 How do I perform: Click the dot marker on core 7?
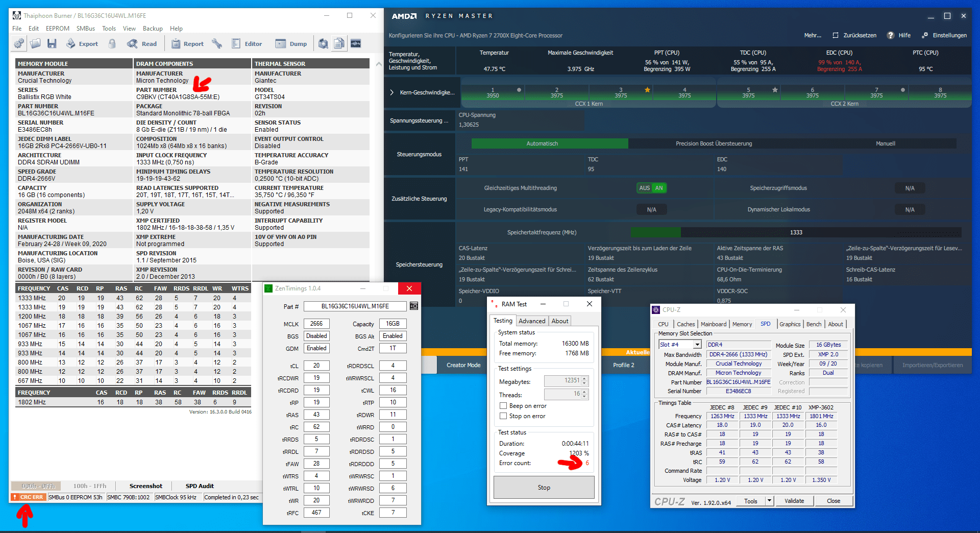[903, 90]
